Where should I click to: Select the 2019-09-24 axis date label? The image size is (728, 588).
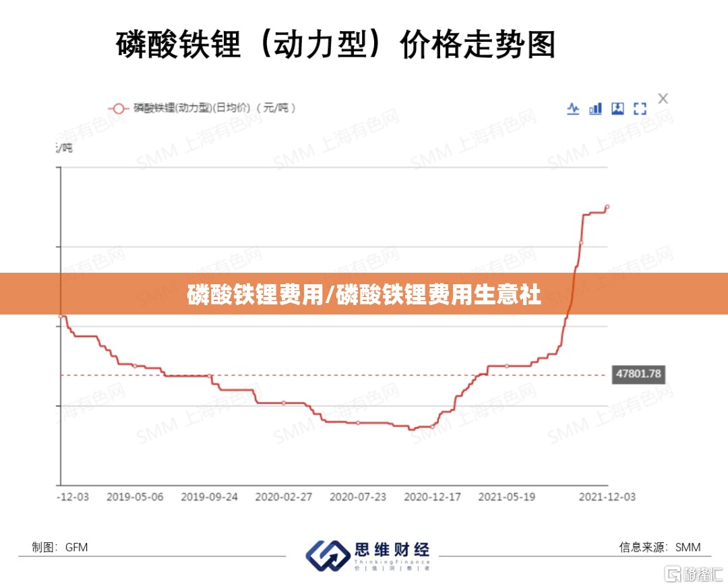210,497
